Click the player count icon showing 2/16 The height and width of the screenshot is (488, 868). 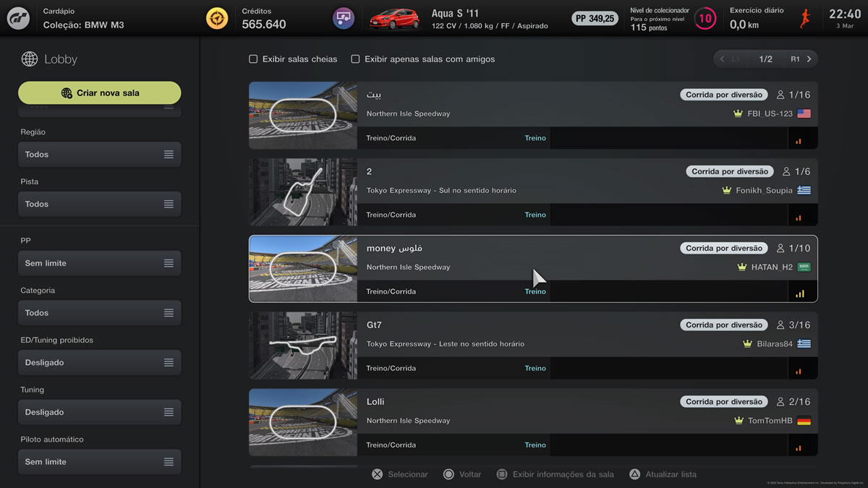coord(780,401)
